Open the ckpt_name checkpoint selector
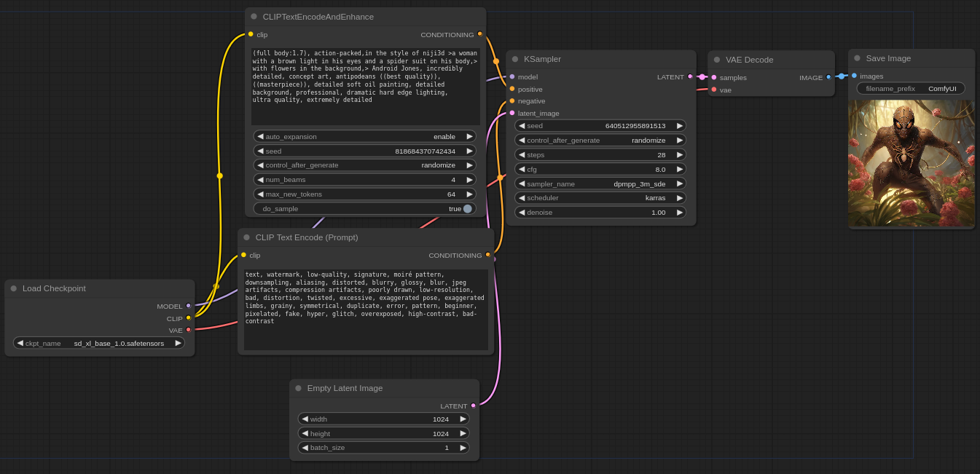This screenshot has width=980, height=474. (99, 343)
